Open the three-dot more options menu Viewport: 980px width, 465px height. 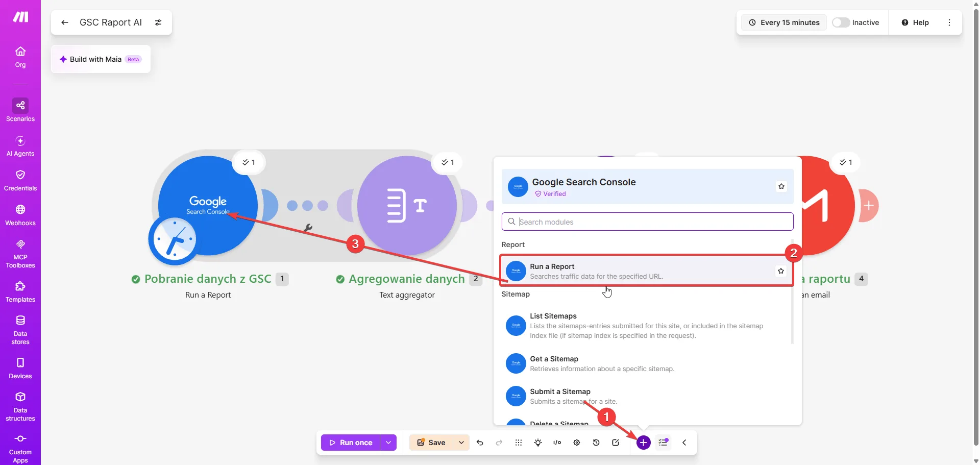pos(949,22)
